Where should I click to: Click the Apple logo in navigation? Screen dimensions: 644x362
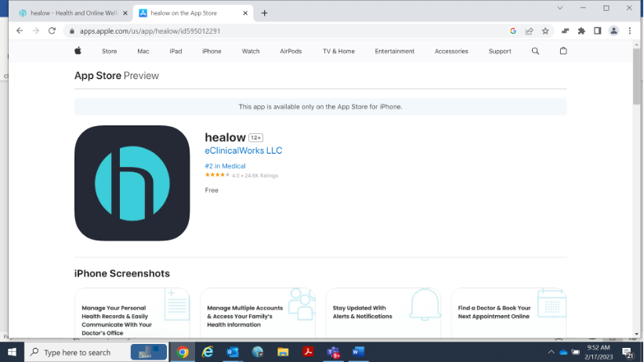point(78,51)
